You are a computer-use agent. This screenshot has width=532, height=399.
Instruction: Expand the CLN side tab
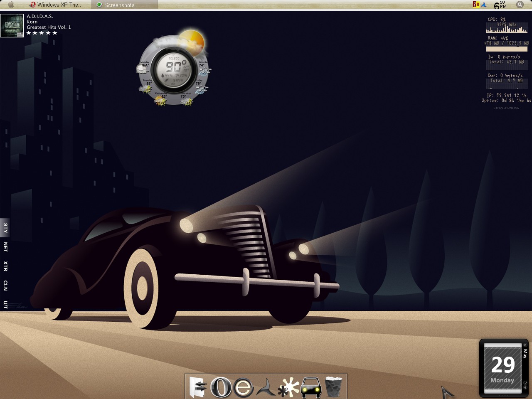tap(5, 286)
